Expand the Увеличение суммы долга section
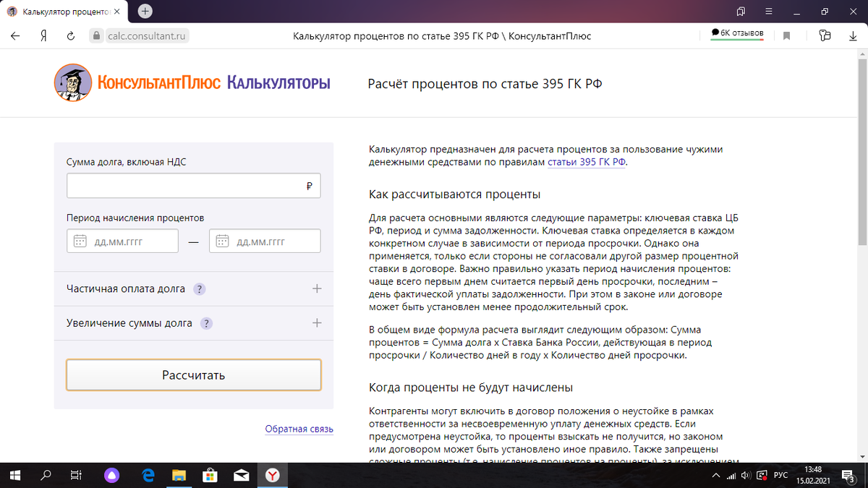The height and width of the screenshot is (488, 868). [x=316, y=322]
